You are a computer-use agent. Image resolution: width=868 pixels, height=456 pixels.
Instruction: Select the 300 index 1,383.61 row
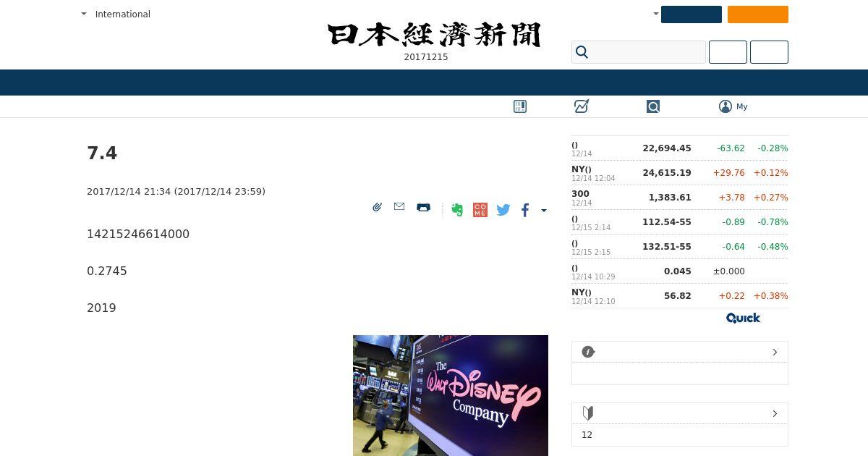(680, 198)
